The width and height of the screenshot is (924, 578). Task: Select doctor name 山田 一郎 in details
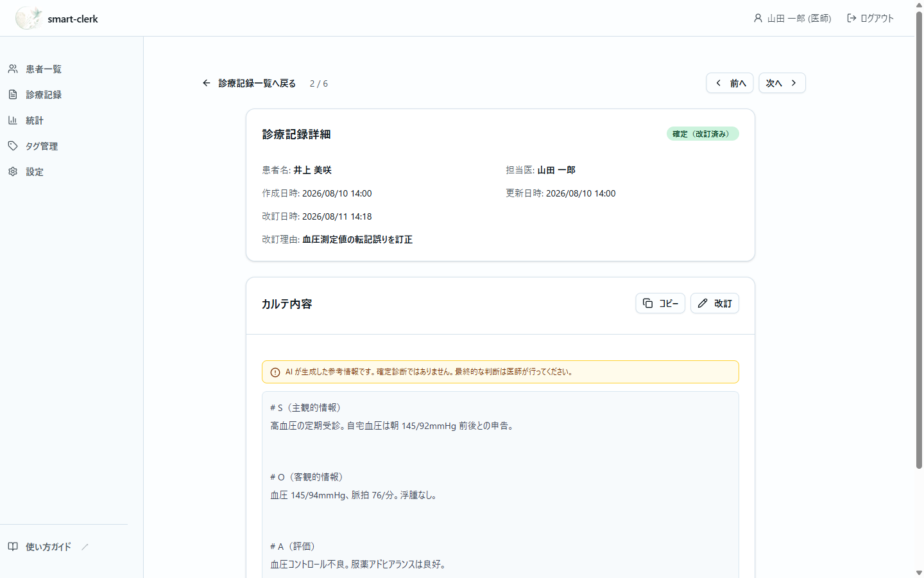coord(556,170)
